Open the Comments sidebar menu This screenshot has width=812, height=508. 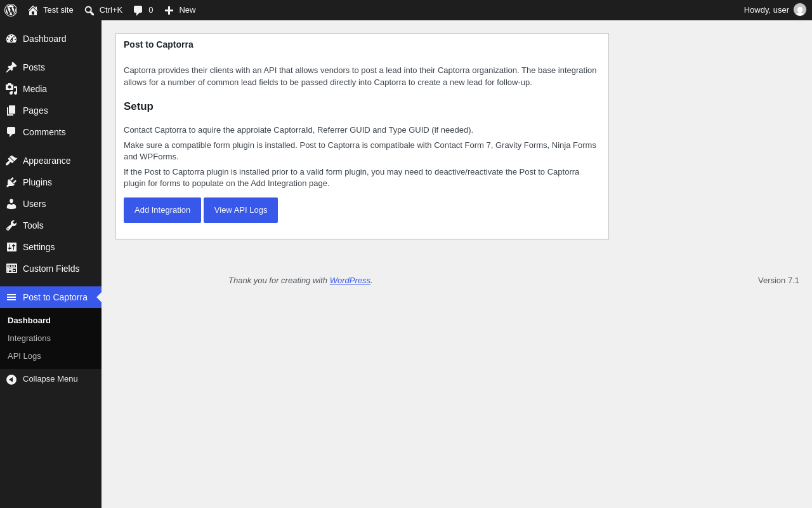(51, 132)
